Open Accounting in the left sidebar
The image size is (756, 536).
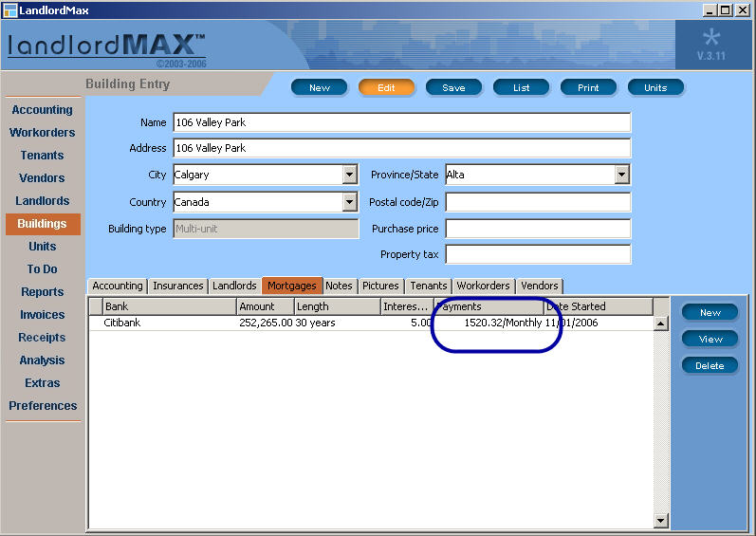(43, 110)
